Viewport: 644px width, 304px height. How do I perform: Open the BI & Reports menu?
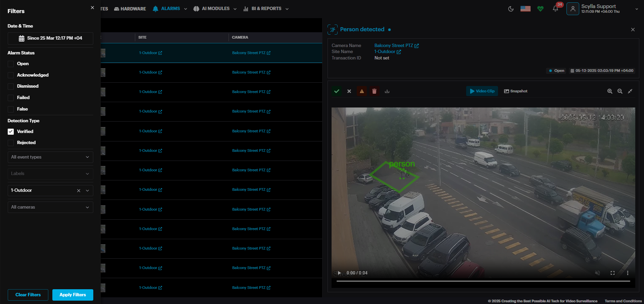(x=266, y=9)
